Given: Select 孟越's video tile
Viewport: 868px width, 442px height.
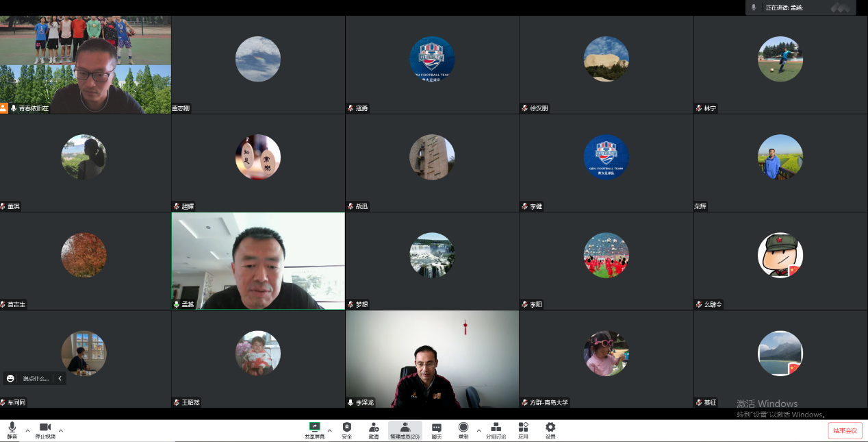Looking at the screenshot, I should pyautogui.click(x=258, y=260).
